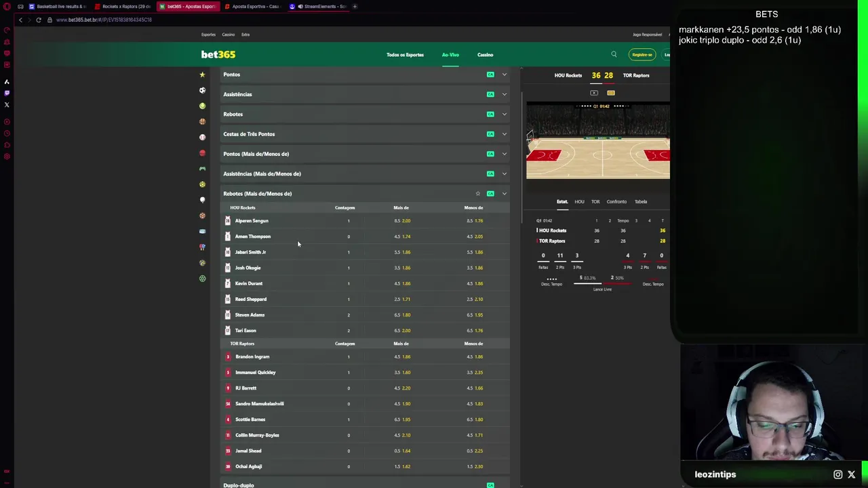Select tennis ball icon in sports sidebar
This screenshot has height=488, width=868.
[x=202, y=106]
